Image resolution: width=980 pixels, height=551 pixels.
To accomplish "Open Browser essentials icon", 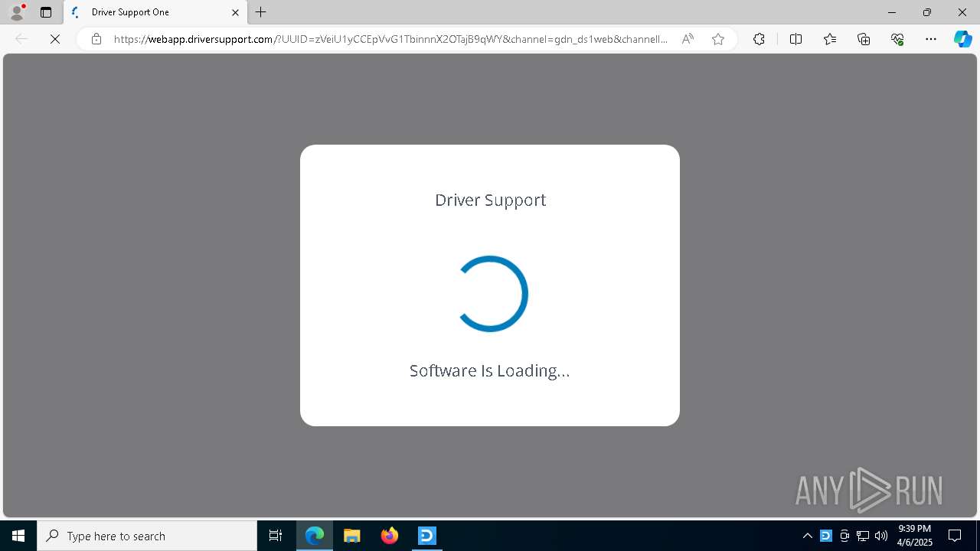I will (x=897, y=39).
